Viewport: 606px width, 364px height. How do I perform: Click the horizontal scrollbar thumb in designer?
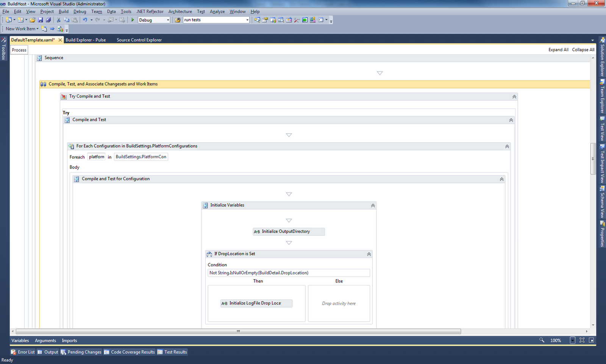238,331
